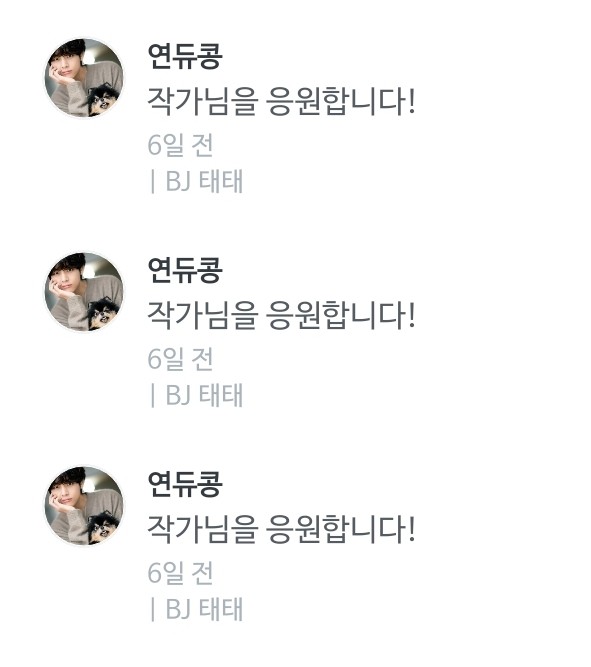Viewport: 591px width, 667px height.
Task: Click the 6일 전 timestamp on bottom comment
Action: [x=180, y=573]
